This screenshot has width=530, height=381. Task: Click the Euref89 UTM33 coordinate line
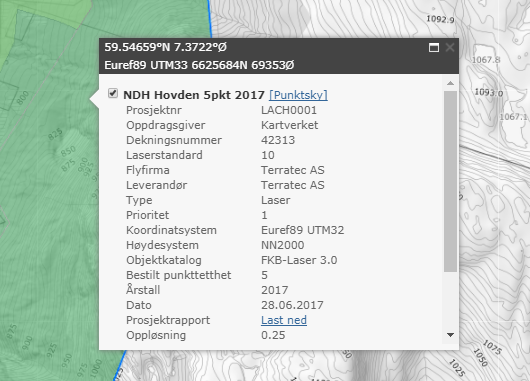tap(199, 65)
